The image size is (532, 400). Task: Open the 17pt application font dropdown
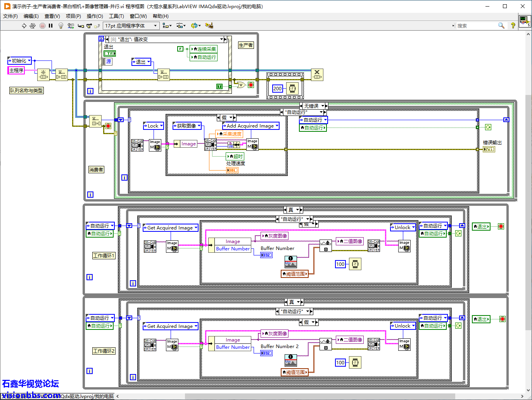131,26
